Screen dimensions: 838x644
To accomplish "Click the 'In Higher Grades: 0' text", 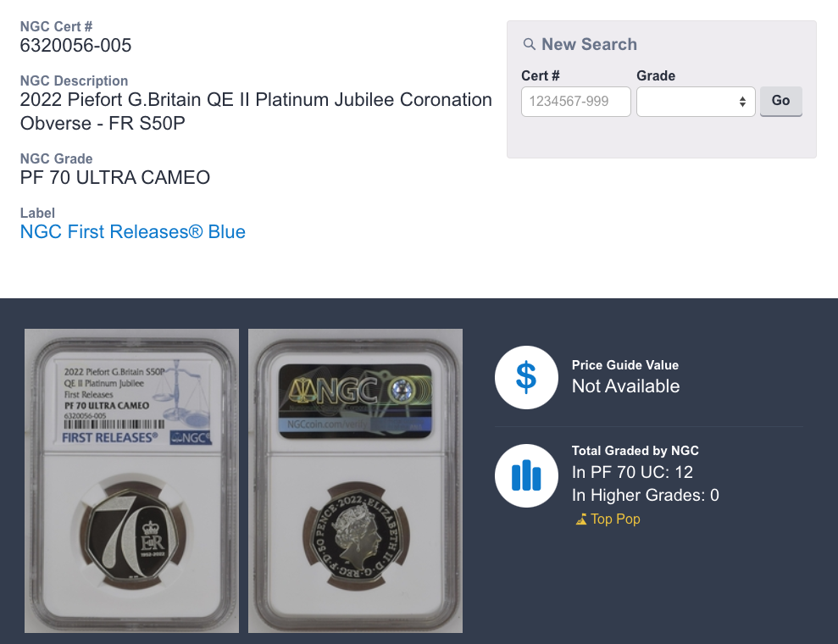I will (645, 496).
